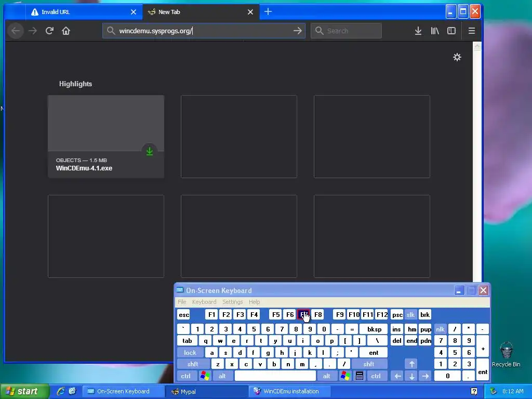Open the library icon in toolbar
Screen dimensions: 532x399
click(435, 31)
